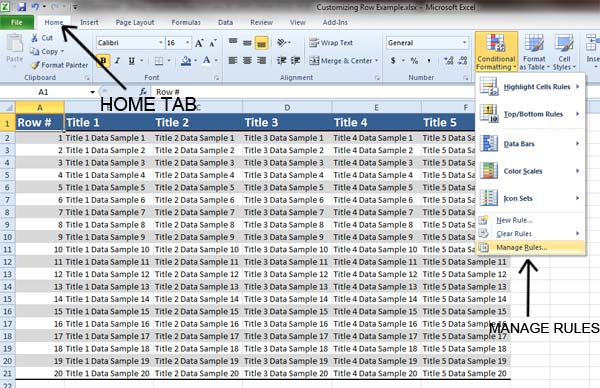
Task: Toggle Wrap Text
Action: click(331, 42)
